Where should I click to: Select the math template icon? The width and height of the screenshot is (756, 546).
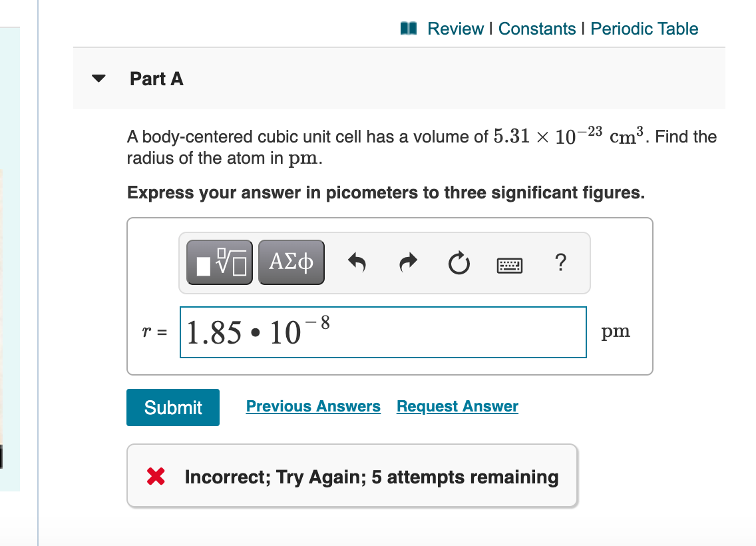pyautogui.click(x=219, y=262)
